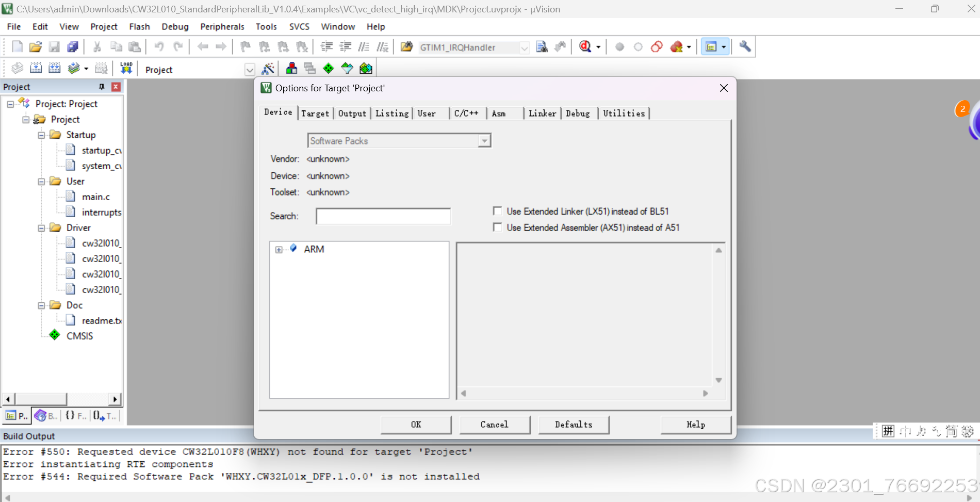Open Options for Target magic wand icon
The width and height of the screenshot is (980, 502).
point(268,68)
